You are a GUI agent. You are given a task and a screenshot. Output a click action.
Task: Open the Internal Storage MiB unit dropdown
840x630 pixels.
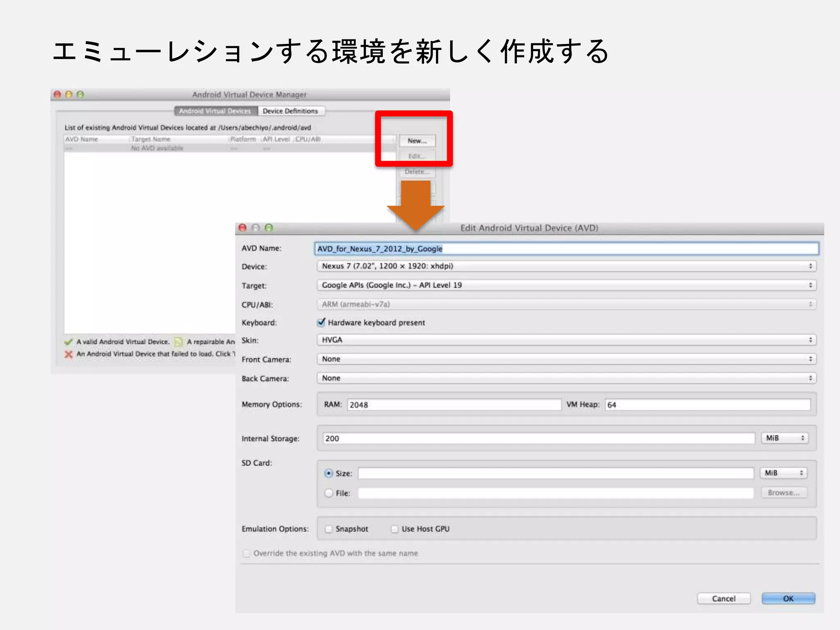pos(785,438)
